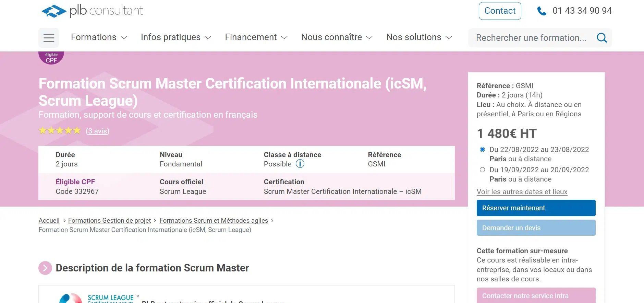Click the Rechercher une formation search field
Screen dimensions: 644x303
coord(531,38)
